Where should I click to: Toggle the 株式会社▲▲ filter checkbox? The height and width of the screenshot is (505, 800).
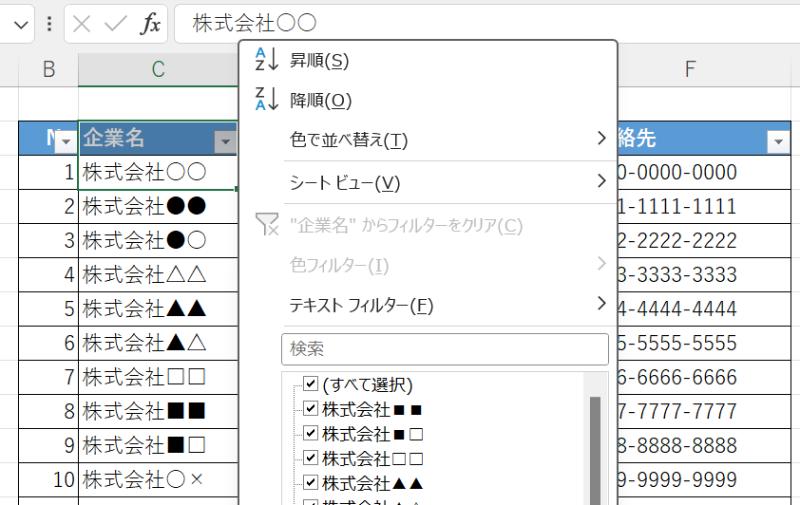(310, 482)
